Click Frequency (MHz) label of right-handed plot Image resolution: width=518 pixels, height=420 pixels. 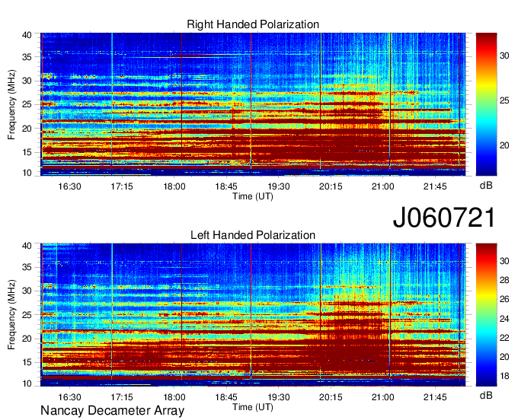pos(11,104)
